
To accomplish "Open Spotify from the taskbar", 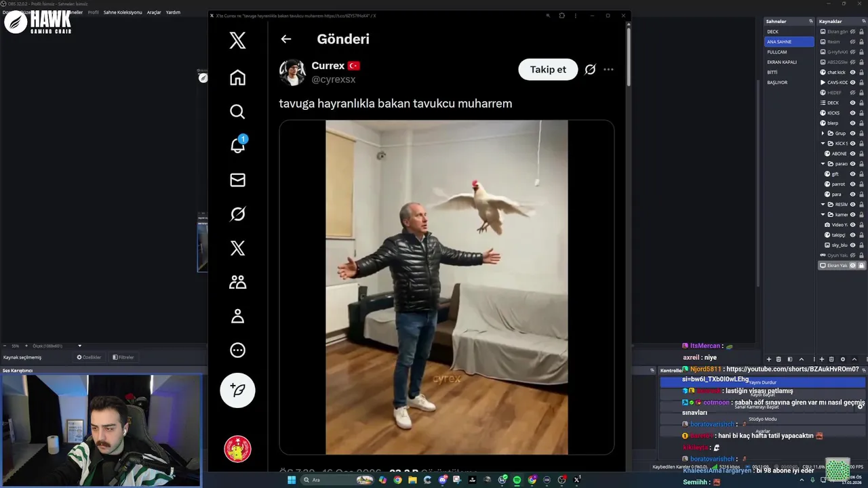I will click(517, 480).
